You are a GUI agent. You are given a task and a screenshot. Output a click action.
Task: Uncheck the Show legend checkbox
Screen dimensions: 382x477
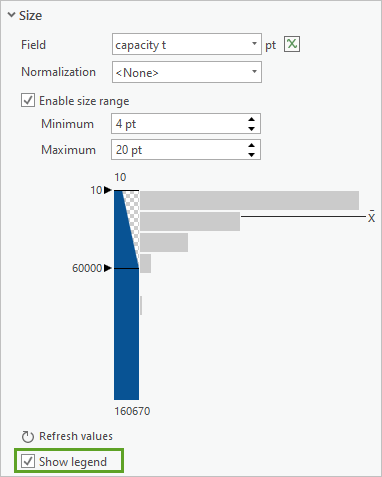coord(28,461)
